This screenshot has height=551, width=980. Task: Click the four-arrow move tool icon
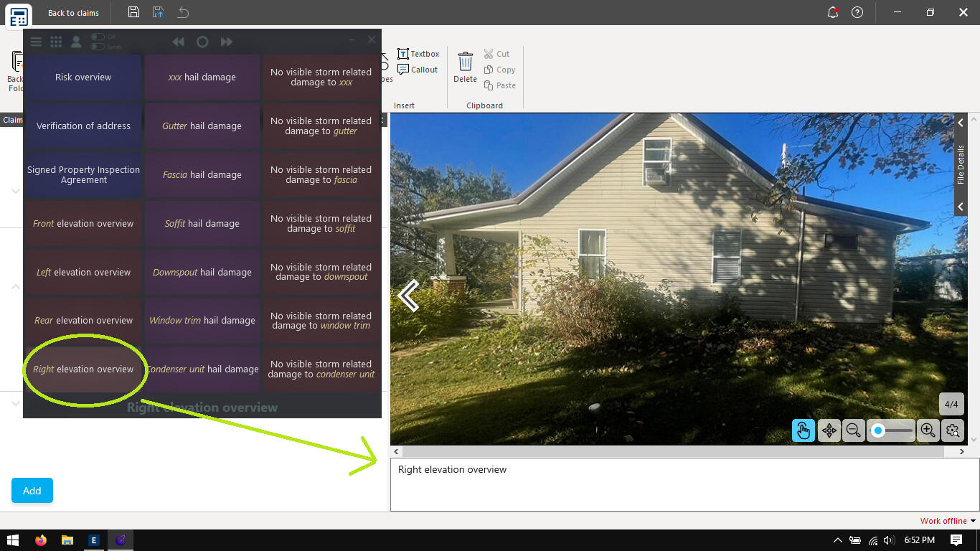tap(829, 430)
